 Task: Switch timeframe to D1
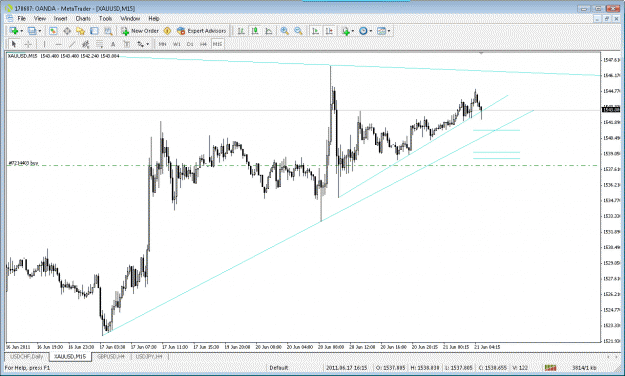pos(190,44)
